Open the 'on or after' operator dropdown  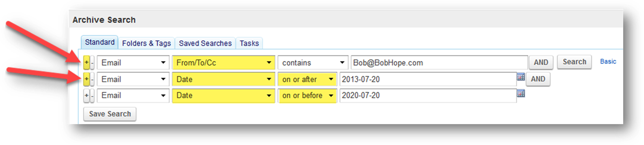pos(307,79)
